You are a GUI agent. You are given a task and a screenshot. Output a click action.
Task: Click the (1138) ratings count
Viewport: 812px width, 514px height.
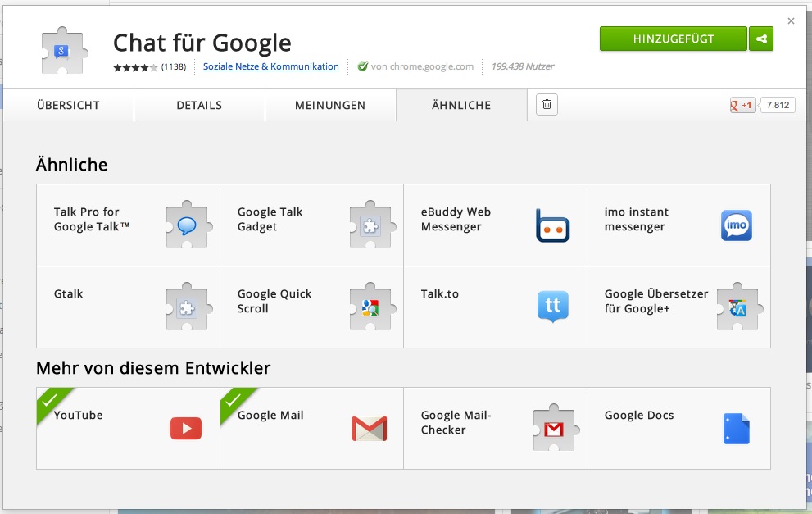pyautogui.click(x=174, y=67)
